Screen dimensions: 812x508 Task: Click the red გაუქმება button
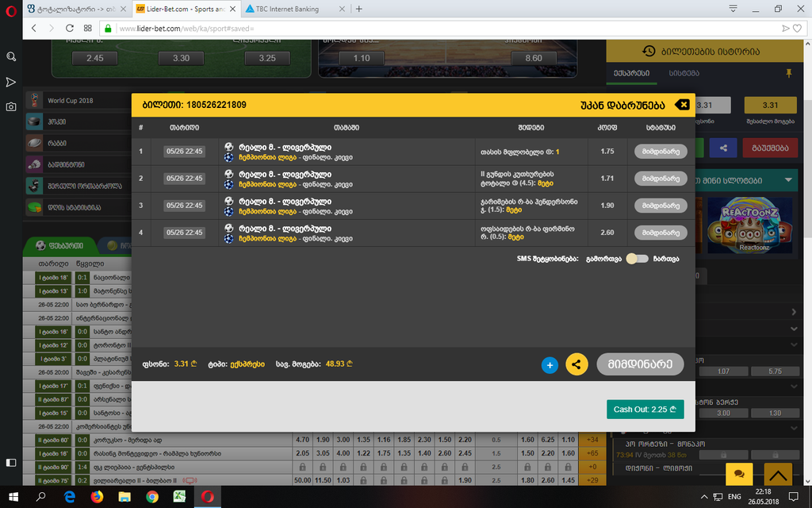click(x=770, y=148)
